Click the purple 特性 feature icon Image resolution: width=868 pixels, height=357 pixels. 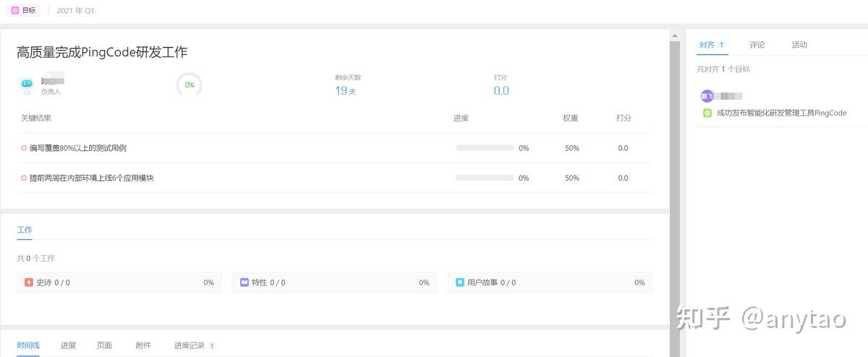[x=244, y=283]
